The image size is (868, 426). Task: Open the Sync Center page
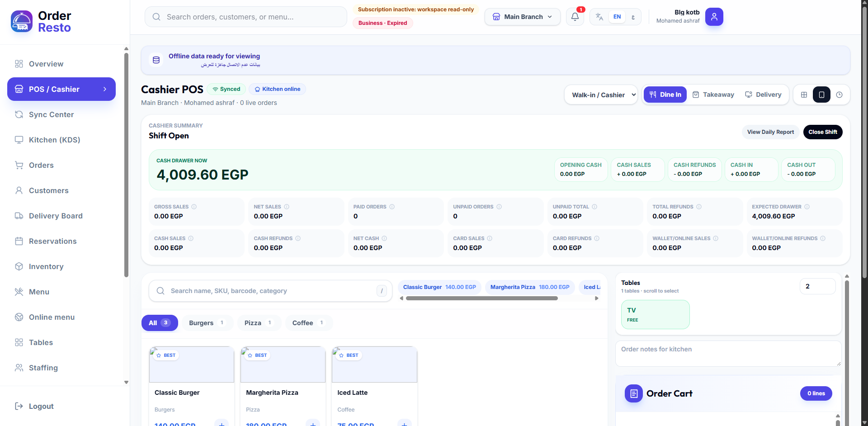(x=61, y=114)
